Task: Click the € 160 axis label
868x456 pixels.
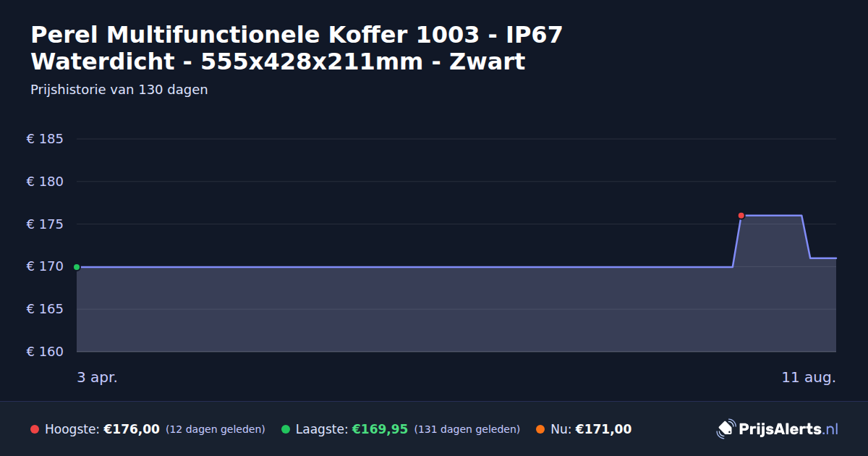Action: pos(45,352)
